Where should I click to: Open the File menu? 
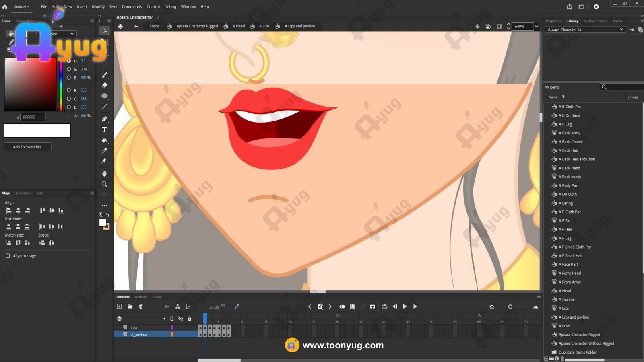[44, 6]
